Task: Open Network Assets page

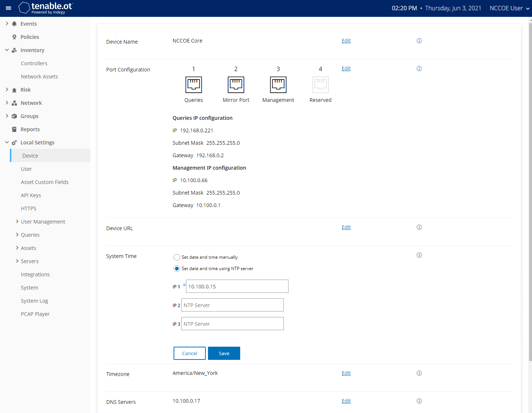Action: 39,77
